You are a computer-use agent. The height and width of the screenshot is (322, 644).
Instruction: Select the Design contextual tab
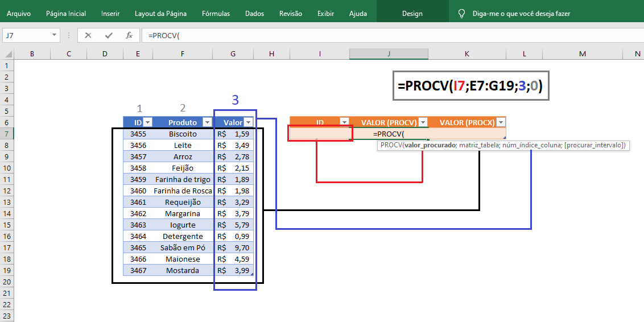tap(412, 14)
